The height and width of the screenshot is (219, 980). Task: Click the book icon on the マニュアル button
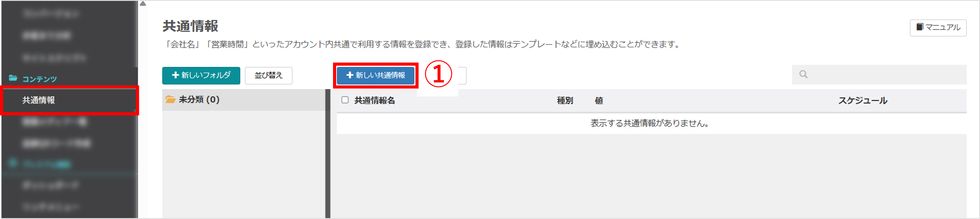(x=920, y=27)
